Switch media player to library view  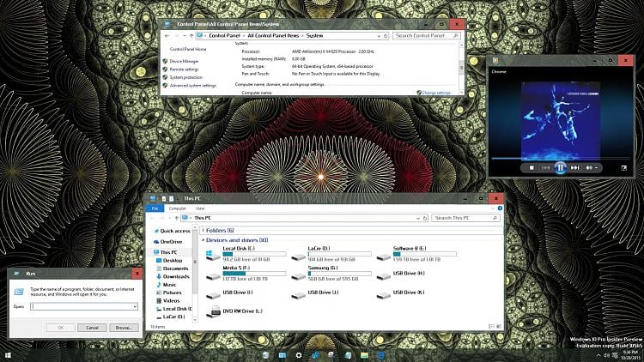(624, 168)
